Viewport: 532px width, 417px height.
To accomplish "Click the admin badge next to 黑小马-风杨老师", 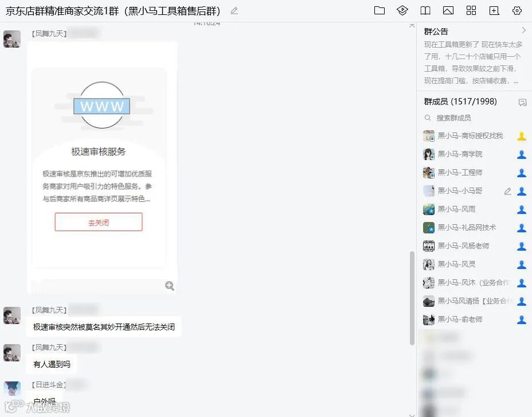I will tap(522, 246).
